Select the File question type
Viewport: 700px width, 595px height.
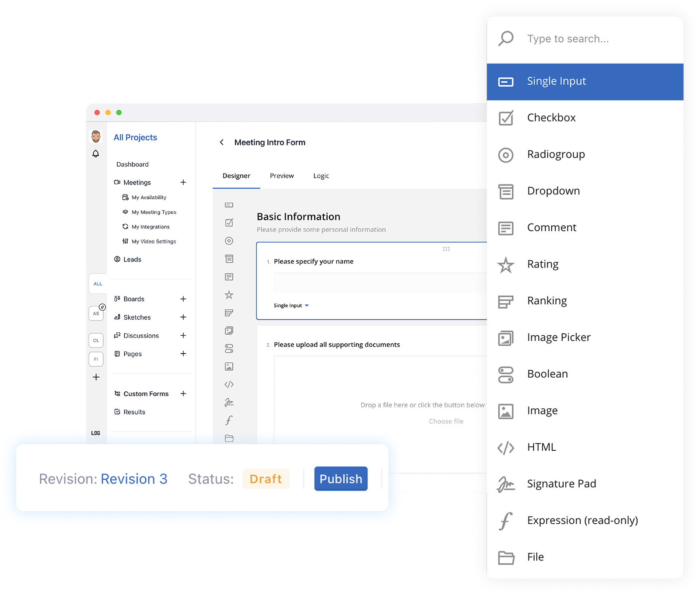585,557
